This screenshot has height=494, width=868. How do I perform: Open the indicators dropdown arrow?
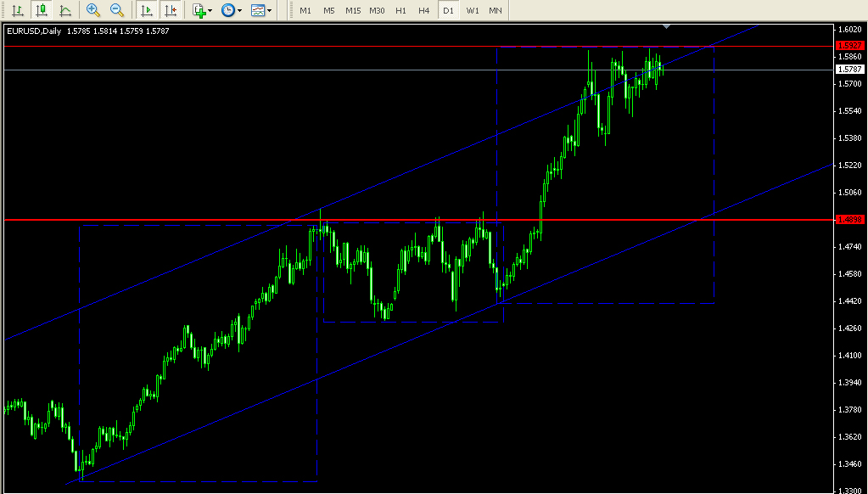210,10
